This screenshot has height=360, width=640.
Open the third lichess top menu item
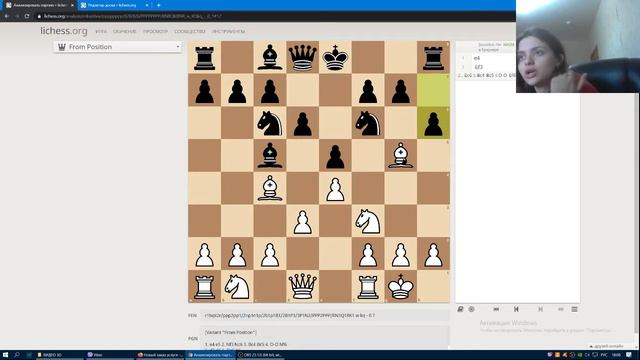click(x=155, y=31)
